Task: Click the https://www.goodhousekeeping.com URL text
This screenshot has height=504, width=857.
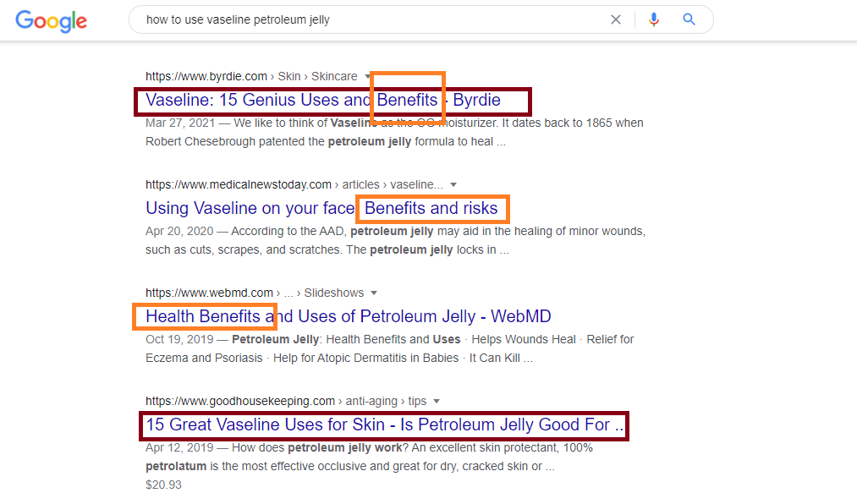Action: pyautogui.click(x=240, y=401)
